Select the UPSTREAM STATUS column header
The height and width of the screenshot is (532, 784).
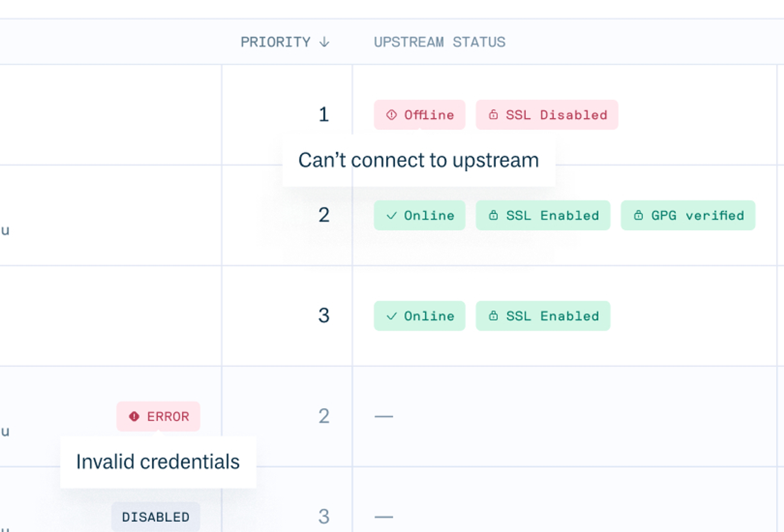click(x=439, y=42)
